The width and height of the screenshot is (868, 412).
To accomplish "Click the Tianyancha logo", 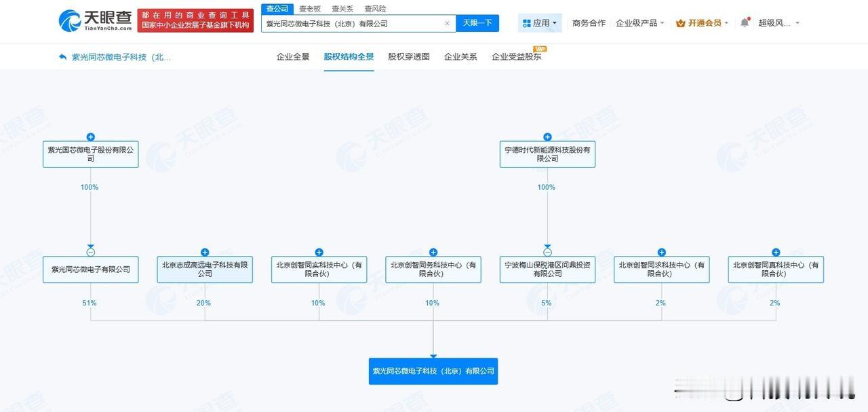I will tap(95, 20).
